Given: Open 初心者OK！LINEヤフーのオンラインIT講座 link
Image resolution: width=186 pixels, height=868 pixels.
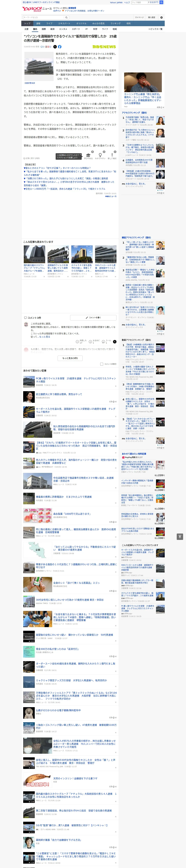Looking at the screenshot, I should tap(41, 2).
